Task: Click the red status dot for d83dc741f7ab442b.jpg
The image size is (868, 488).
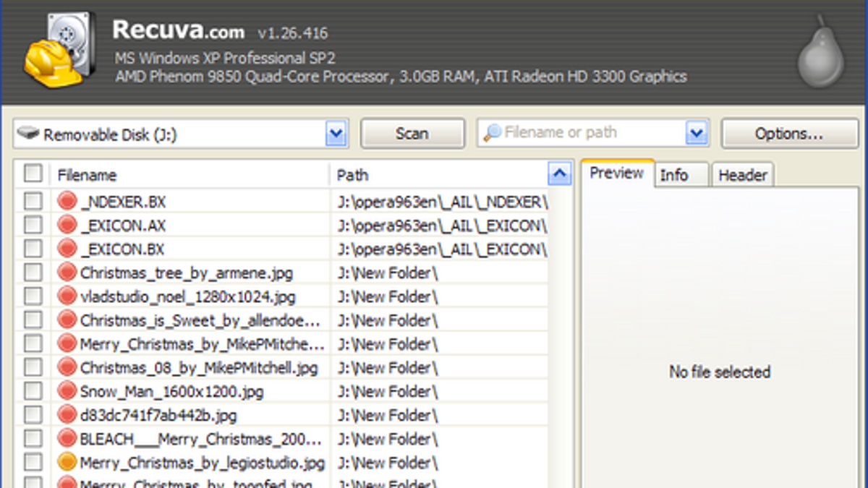Action: tap(67, 415)
